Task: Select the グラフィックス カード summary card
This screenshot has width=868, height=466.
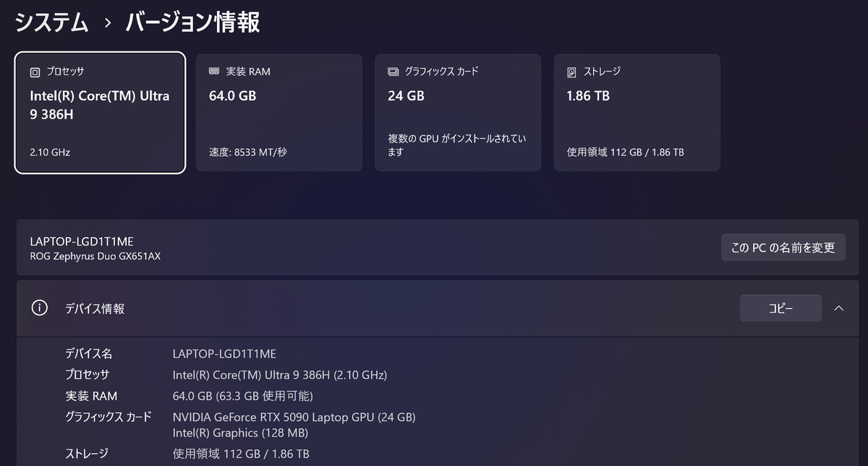Action: point(458,113)
